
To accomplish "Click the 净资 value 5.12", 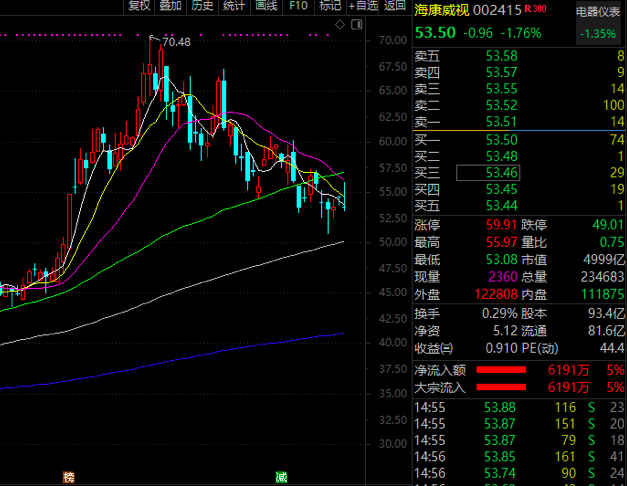I will [505, 331].
